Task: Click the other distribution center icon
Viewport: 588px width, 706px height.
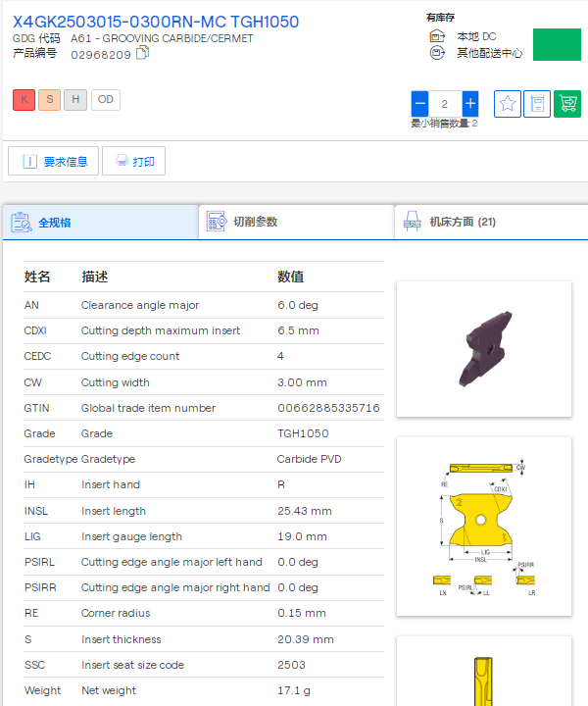Action: click(437, 53)
